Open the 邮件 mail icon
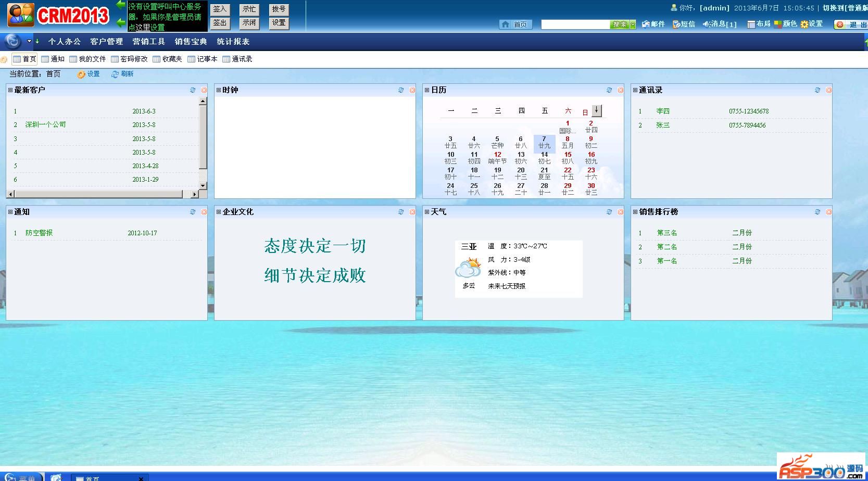Image resolution: width=868 pixels, height=481 pixels. pos(653,24)
